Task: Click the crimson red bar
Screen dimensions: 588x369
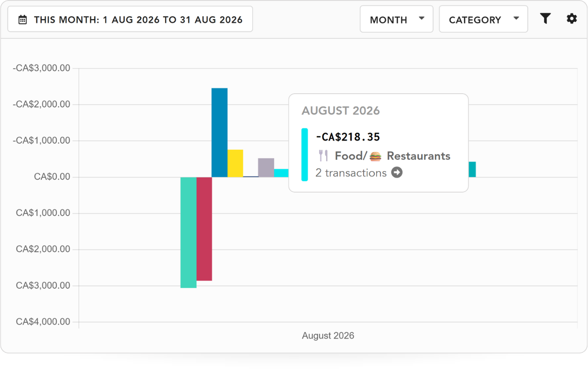Action: (x=204, y=229)
